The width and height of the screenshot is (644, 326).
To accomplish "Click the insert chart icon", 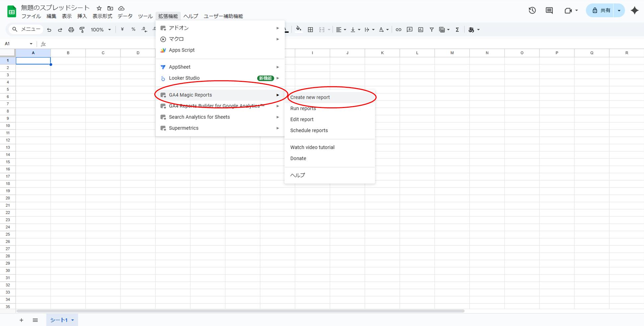I will (421, 30).
